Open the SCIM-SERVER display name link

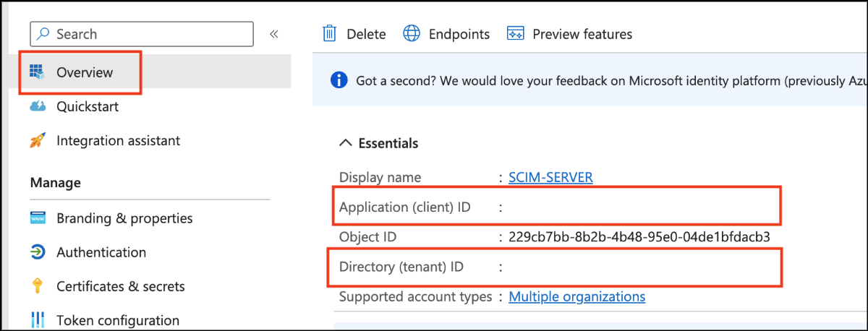point(550,177)
